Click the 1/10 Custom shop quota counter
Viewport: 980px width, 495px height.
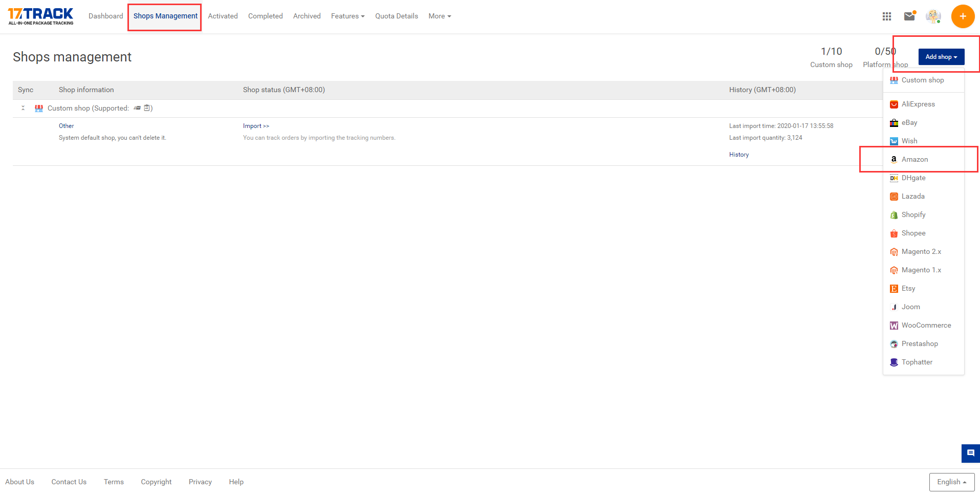pyautogui.click(x=831, y=57)
